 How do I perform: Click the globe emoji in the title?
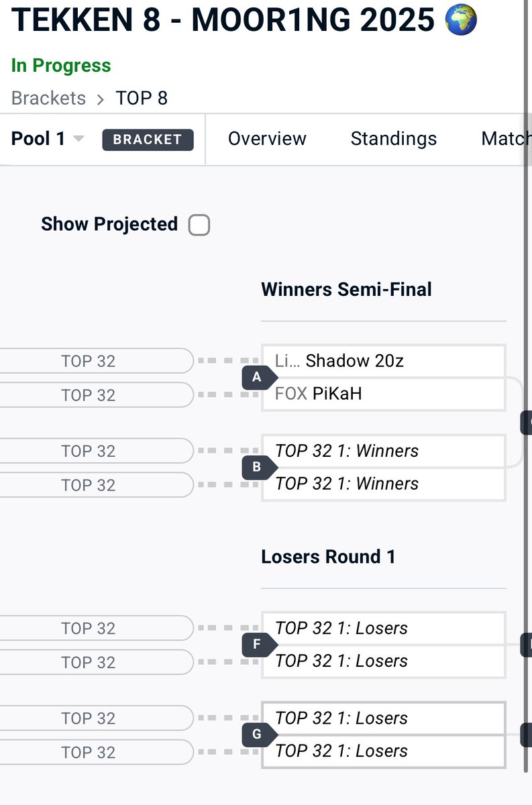coord(461,21)
